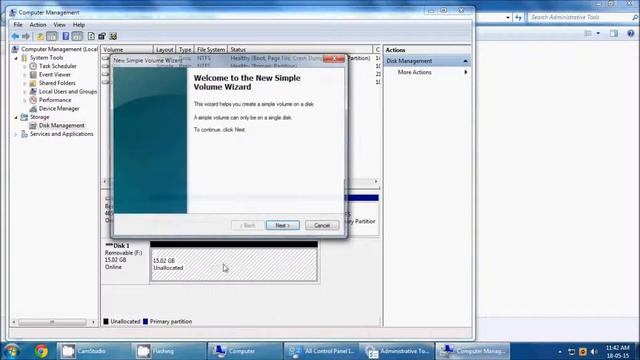
Task: Click the Event Viewer icon in tree
Action: tap(33, 75)
